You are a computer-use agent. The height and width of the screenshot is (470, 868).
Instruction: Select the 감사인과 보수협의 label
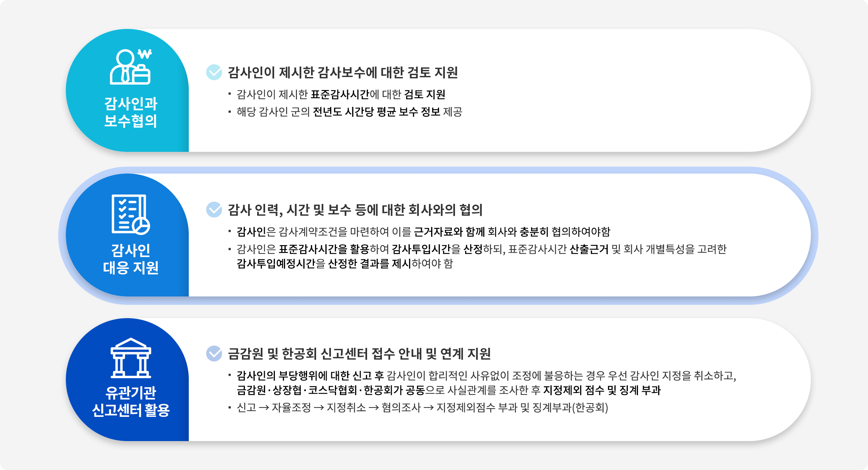tap(131, 112)
